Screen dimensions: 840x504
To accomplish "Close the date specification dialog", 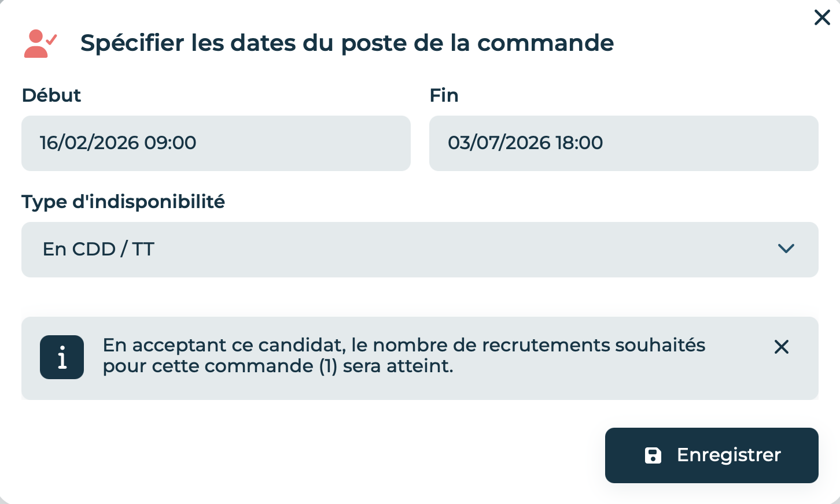I will pyautogui.click(x=822, y=17).
